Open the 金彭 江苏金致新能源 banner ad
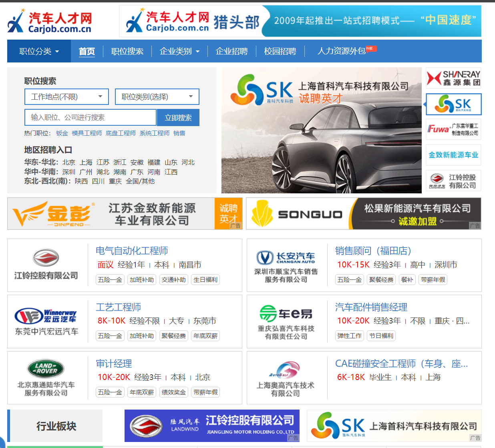Image resolution: width=495 pixels, height=448 pixels. click(125, 214)
